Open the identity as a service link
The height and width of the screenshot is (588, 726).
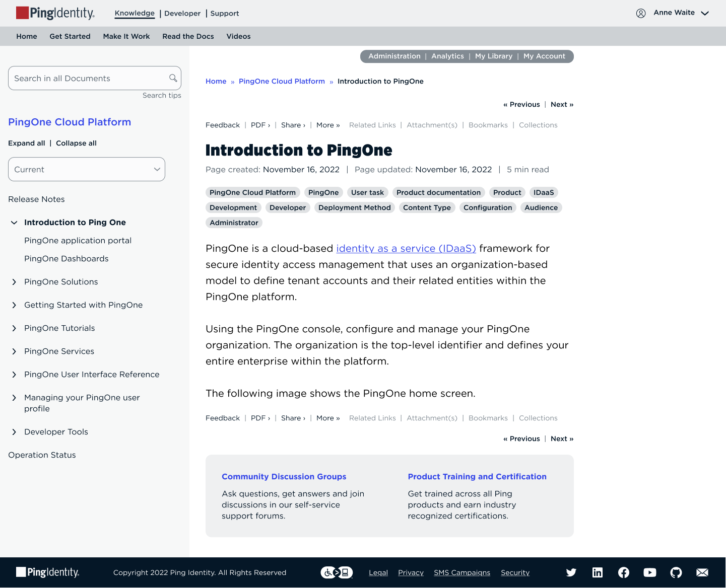pyautogui.click(x=406, y=248)
